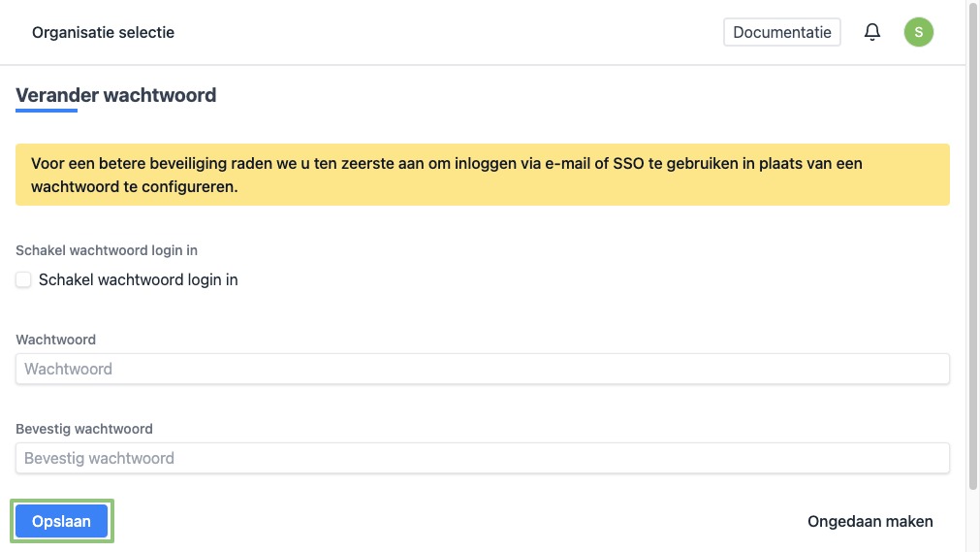Enable the password login checkbox

click(x=23, y=279)
